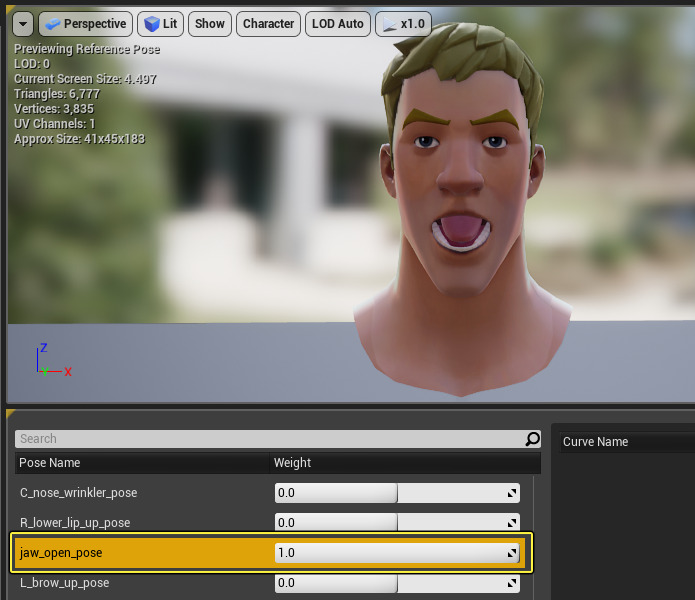Click the Weight column header
The image size is (695, 600).
tap(293, 463)
